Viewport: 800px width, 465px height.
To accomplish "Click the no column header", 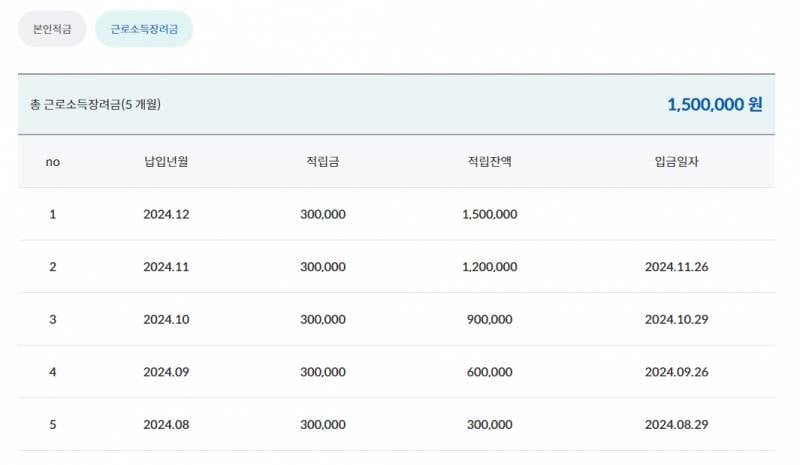I will tap(53, 162).
